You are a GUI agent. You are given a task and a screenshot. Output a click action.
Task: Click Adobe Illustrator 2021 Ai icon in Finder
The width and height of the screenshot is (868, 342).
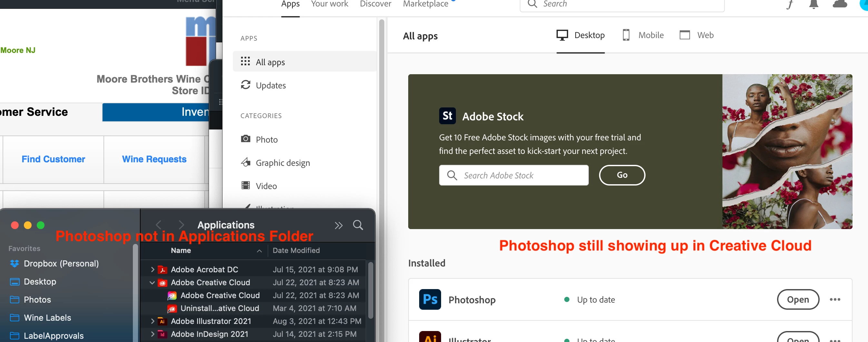(163, 321)
